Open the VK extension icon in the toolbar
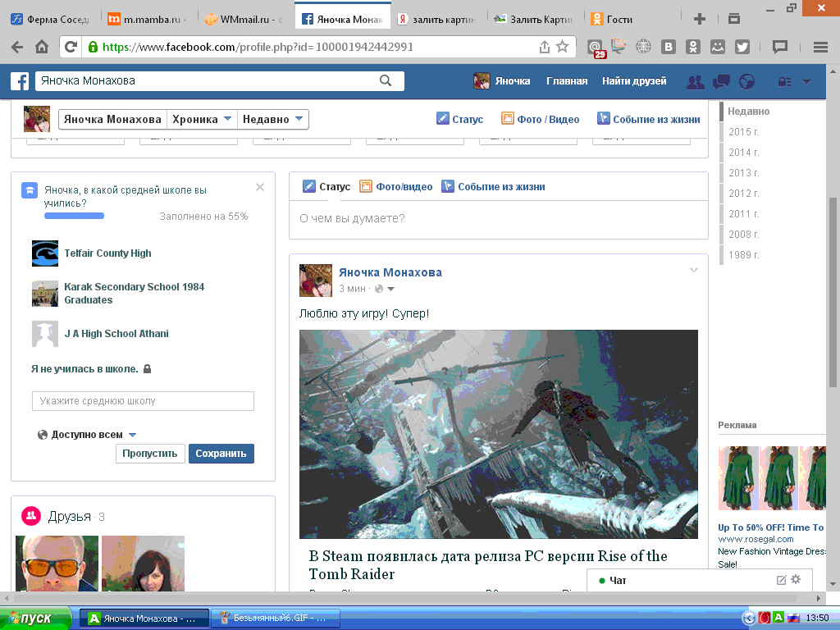The height and width of the screenshot is (630, 840). tap(668, 47)
